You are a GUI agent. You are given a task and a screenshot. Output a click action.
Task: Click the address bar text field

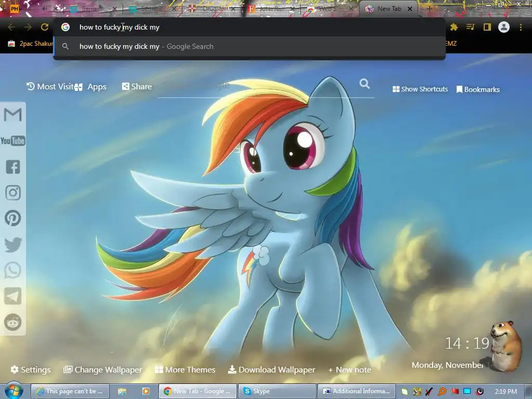[249, 27]
